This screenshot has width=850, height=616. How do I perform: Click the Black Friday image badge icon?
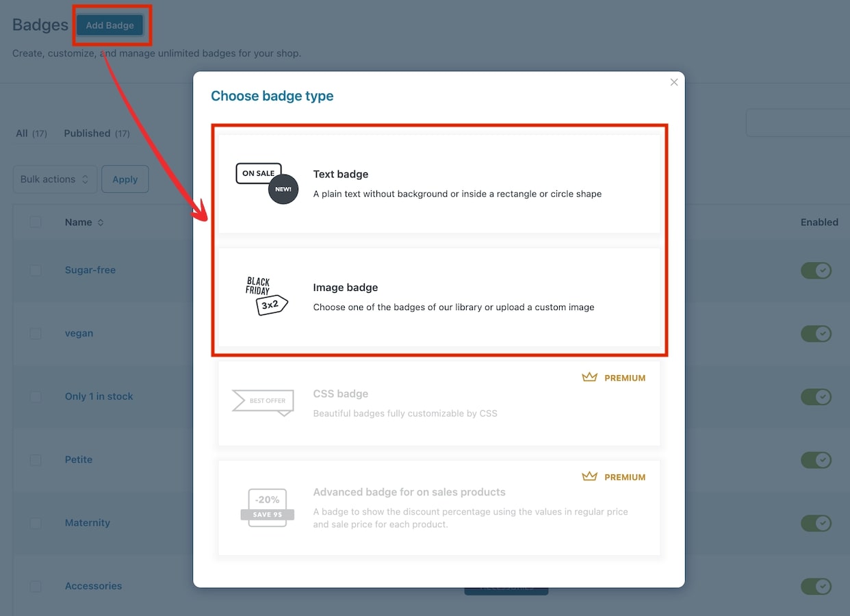tap(266, 296)
